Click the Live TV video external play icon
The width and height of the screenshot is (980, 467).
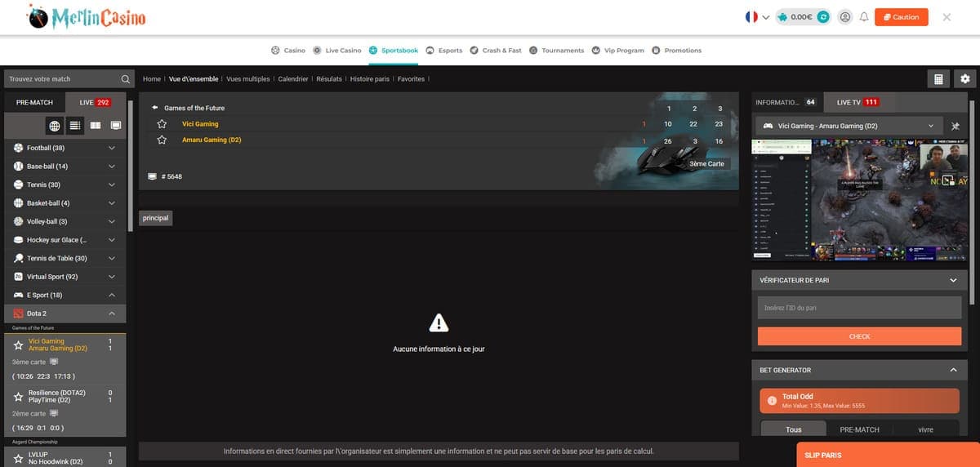tap(948, 181)
